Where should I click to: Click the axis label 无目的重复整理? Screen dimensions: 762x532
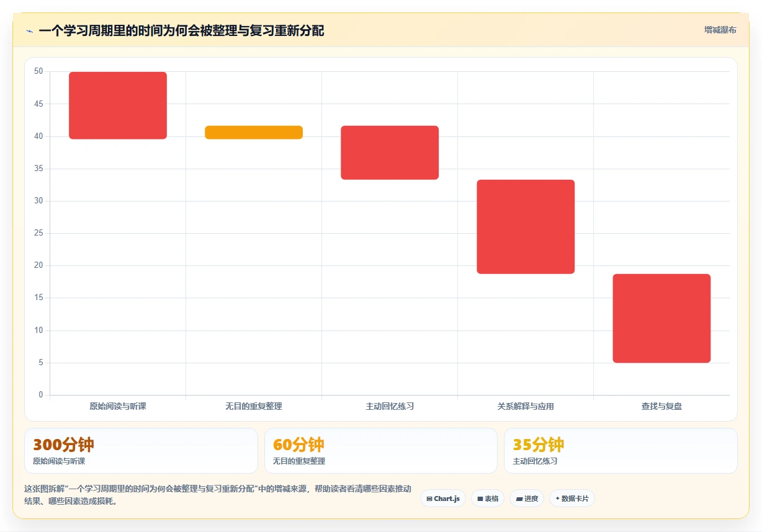tap(254, 407)
